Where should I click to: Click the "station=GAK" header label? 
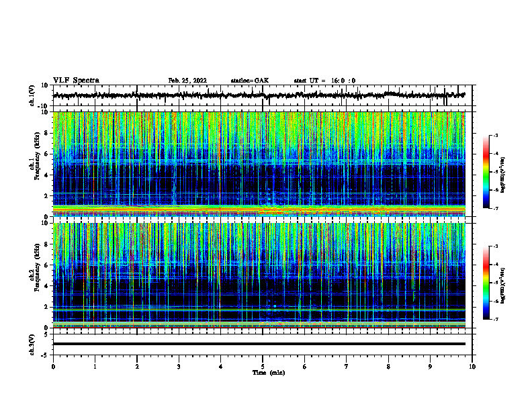click(x=250, y=81)
